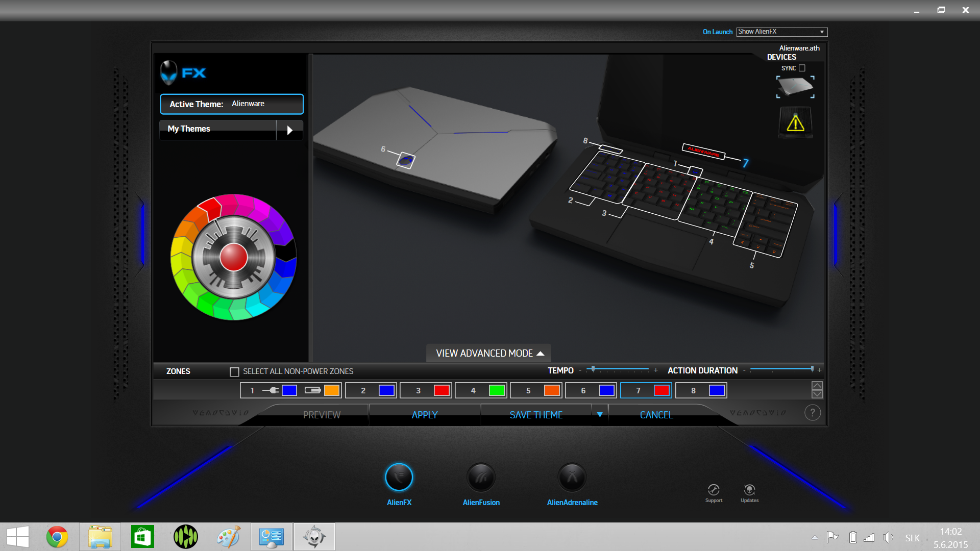Viewport: 980px width, 551px height.
Task: Click the Apply button
Action: pyautogui.click(x=425, y=415)
